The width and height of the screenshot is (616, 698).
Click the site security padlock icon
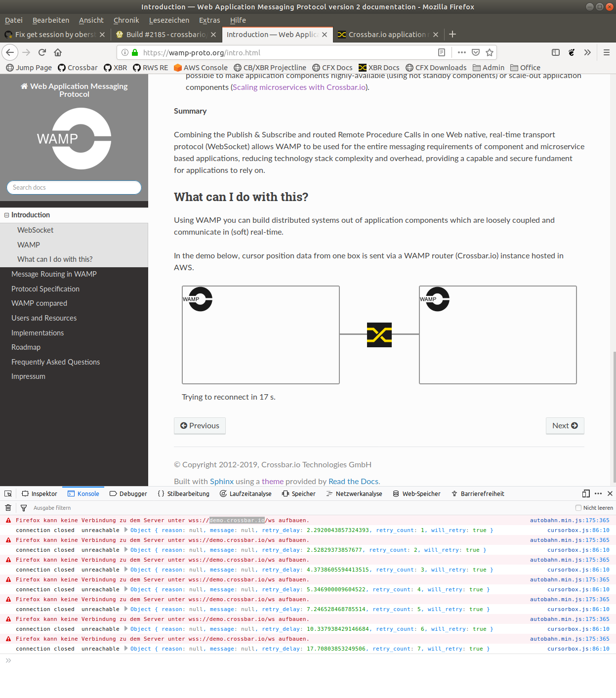coord(134,52)
